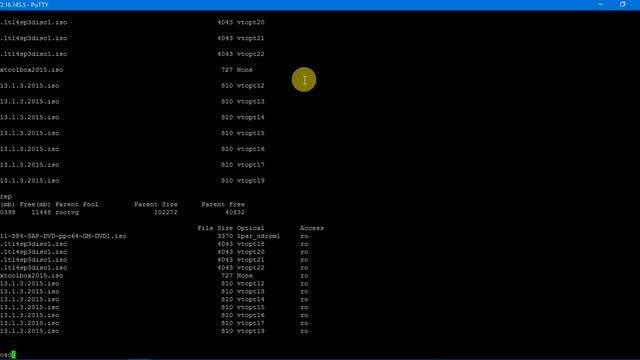Click the PuTTY window title text
Viewport: 640px width, 360px height.
24,4
